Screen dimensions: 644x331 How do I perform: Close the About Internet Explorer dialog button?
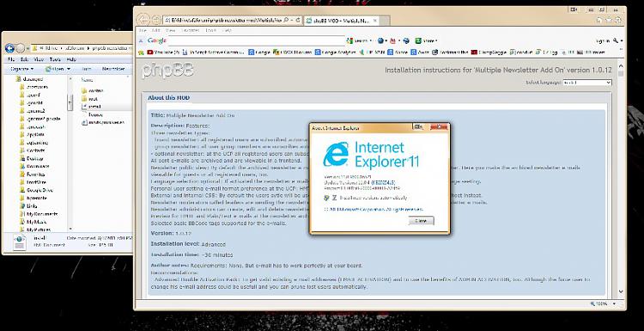pos(421,221)
